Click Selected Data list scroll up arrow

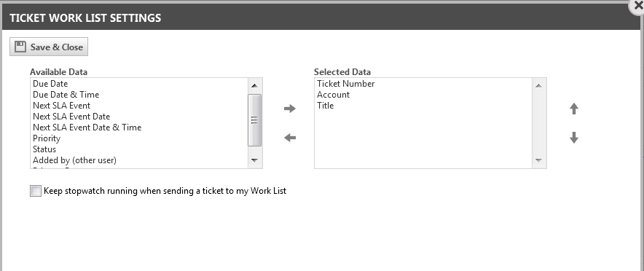point(539,85)
